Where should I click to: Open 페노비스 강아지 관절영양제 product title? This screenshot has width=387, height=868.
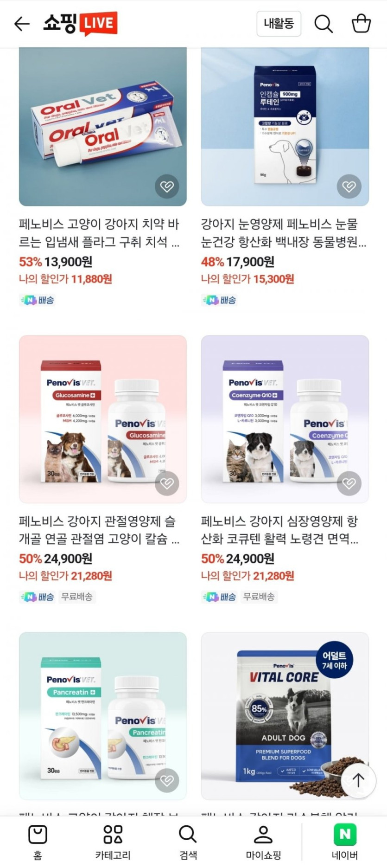tap(99, 530)
